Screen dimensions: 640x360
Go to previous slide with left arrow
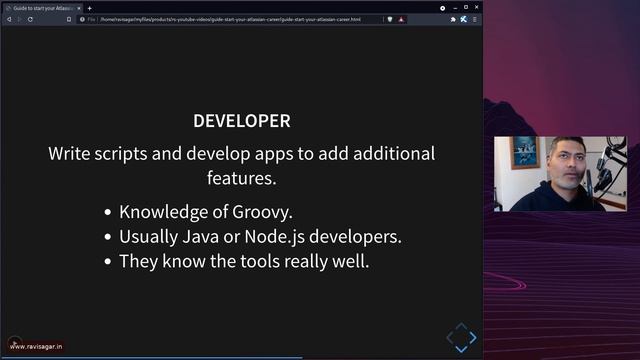[x=449, y=338]
